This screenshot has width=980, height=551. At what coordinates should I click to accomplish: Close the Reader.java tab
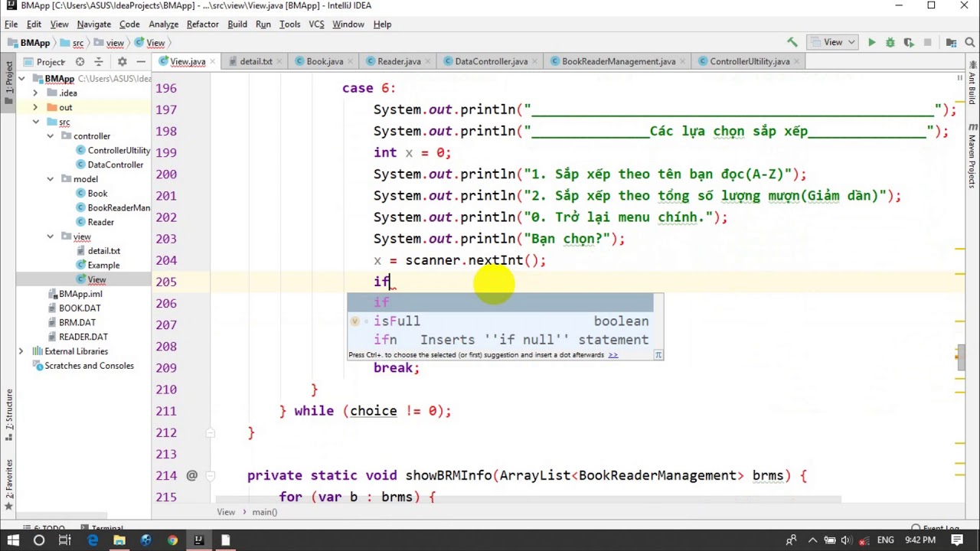click(x=428, y=61)
